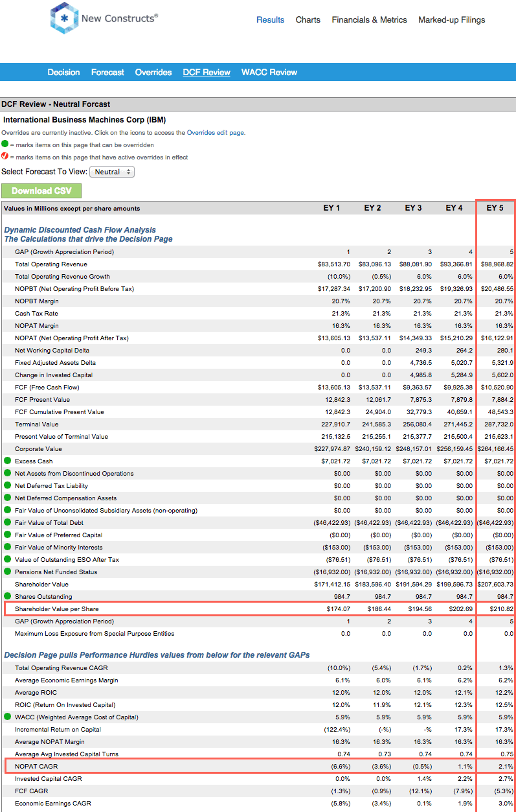Click override icon for Fair Value of Unconsolidated Subsidiary Assets
The height and width of the screenshot is (812, 516).
(x=7, y=510)
